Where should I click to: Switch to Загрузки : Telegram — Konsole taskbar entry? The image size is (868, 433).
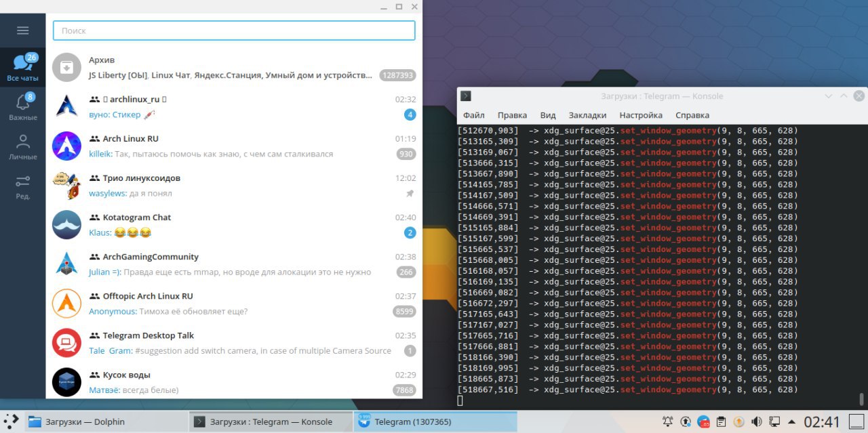point(271,421)
